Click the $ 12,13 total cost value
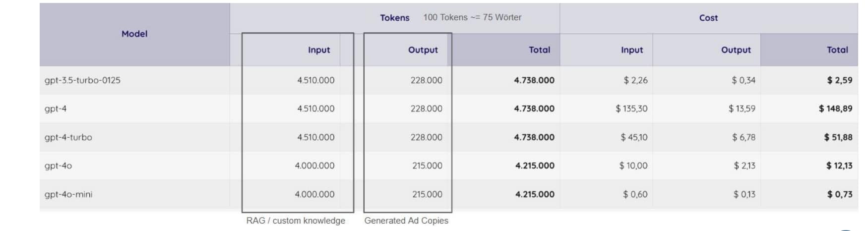This screenshot has height=231, width=868. (839, 166)
